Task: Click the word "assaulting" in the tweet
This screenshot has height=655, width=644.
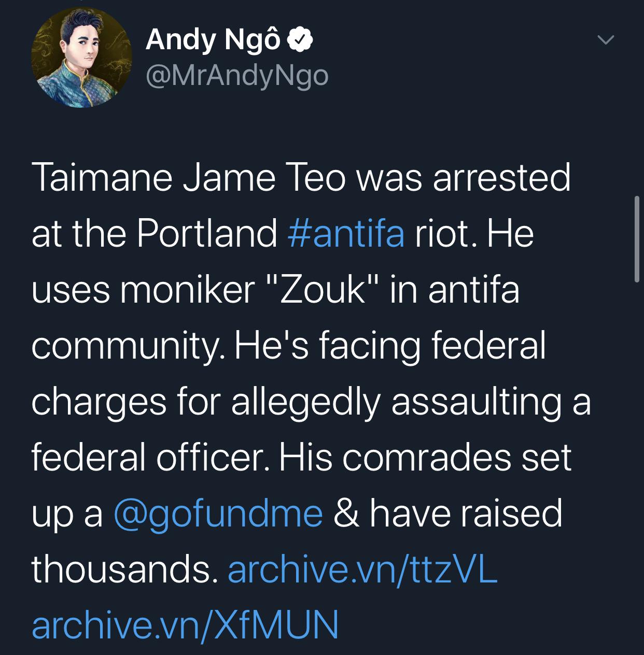Action: [x=477, y=402]
